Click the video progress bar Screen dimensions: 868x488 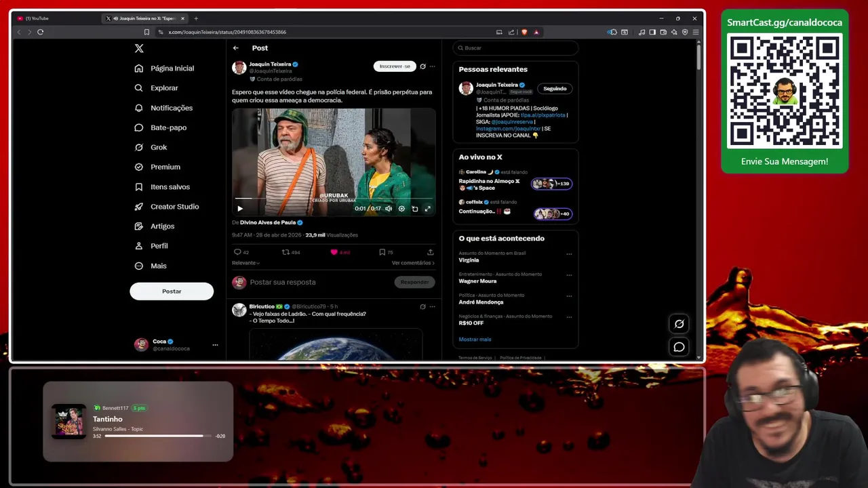coord(333,199)
